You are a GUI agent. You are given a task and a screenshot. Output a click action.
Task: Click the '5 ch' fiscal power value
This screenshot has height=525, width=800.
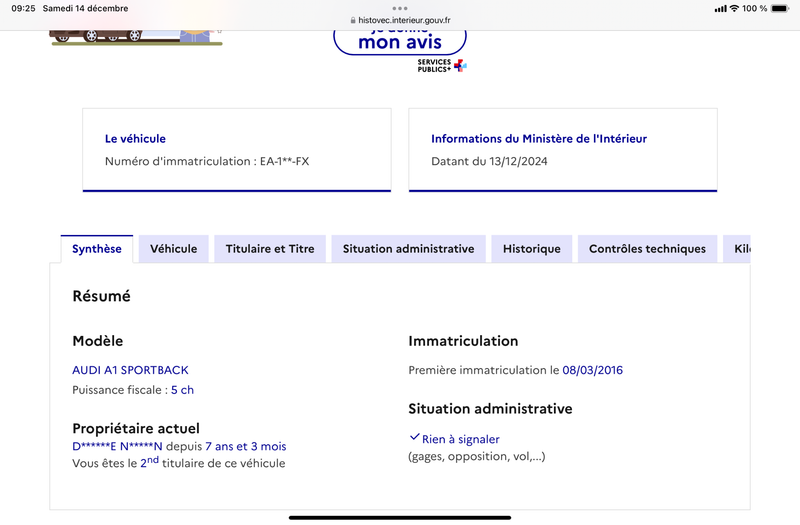tap(182, 390)
